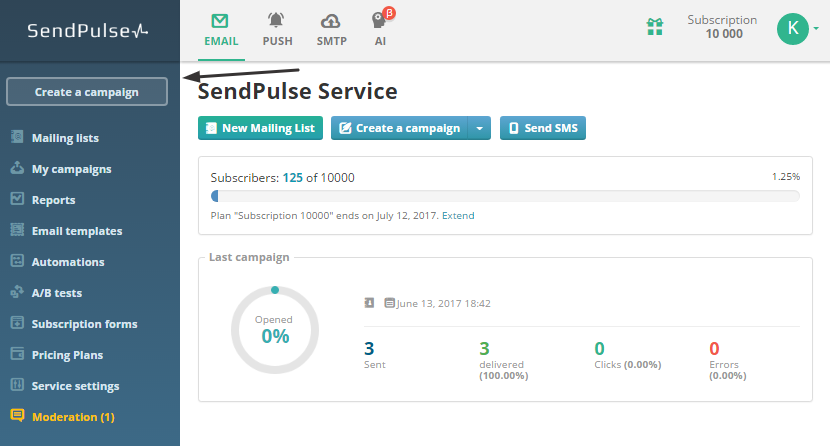Open the AI beta tab
This screenshot has width=830, height=446.
[381, 29]
